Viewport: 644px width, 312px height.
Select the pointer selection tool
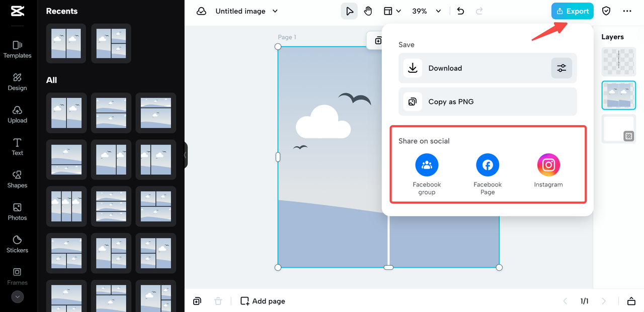[x=349, y=11]
